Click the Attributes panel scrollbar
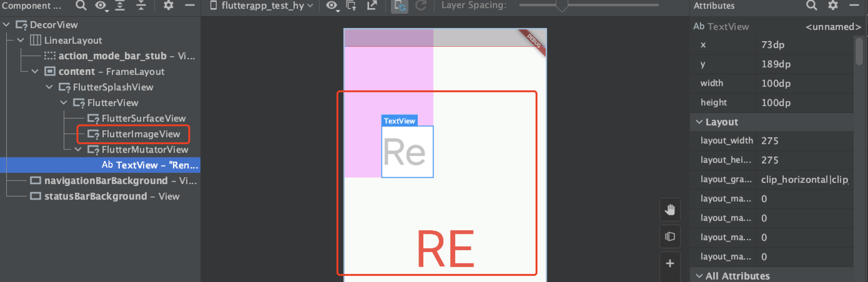868x282 pixels. (x=859, y=51)
